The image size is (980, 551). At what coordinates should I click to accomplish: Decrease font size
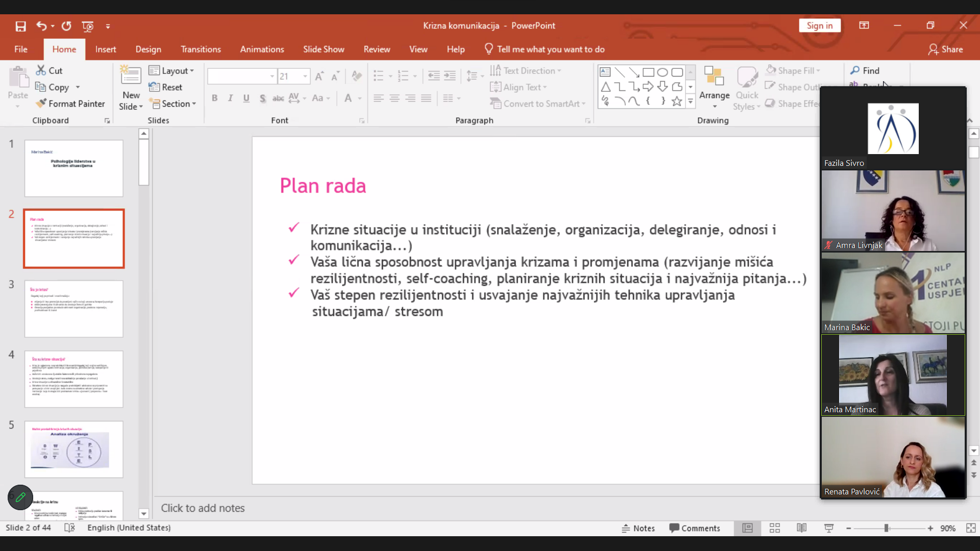[335, 77]
